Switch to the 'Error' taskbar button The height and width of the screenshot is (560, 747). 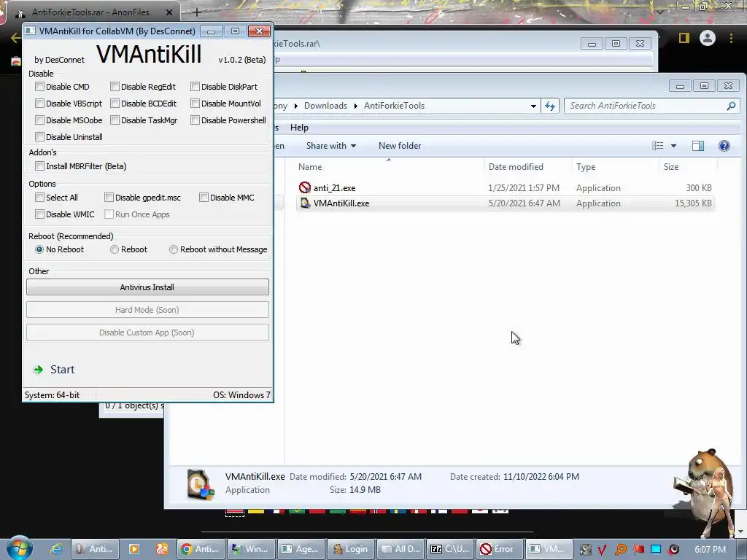pyautogui.click(x=500, y=549)
